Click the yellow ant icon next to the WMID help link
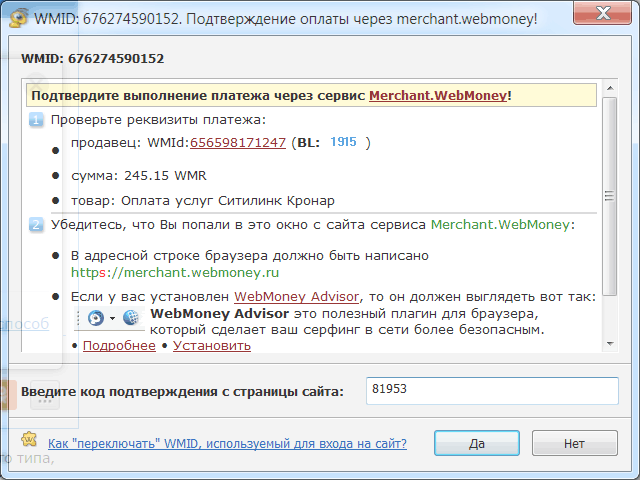640x480 pixels. click(x=29, y=440)
